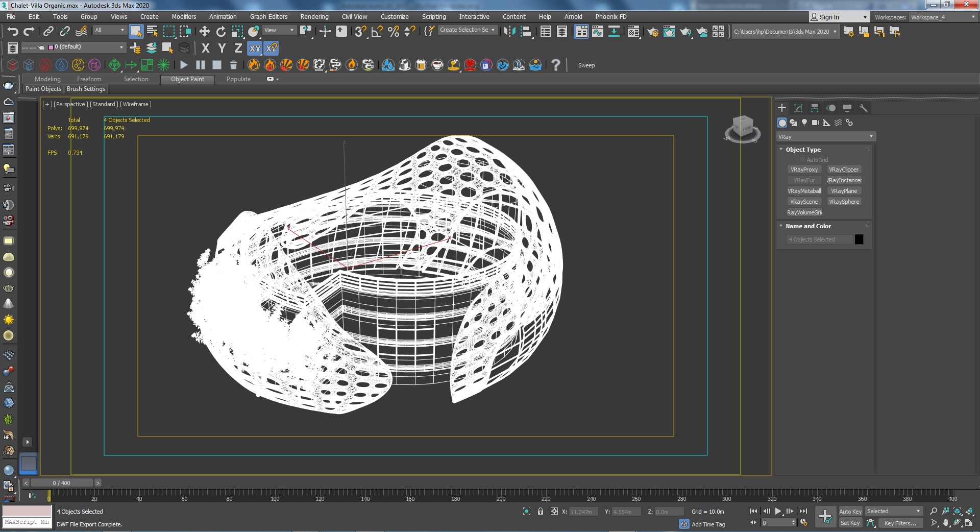Toggle Auto Key animation mode
Image resolution: width=980 pixels, height=532 pixels.
tap(850, 512)
